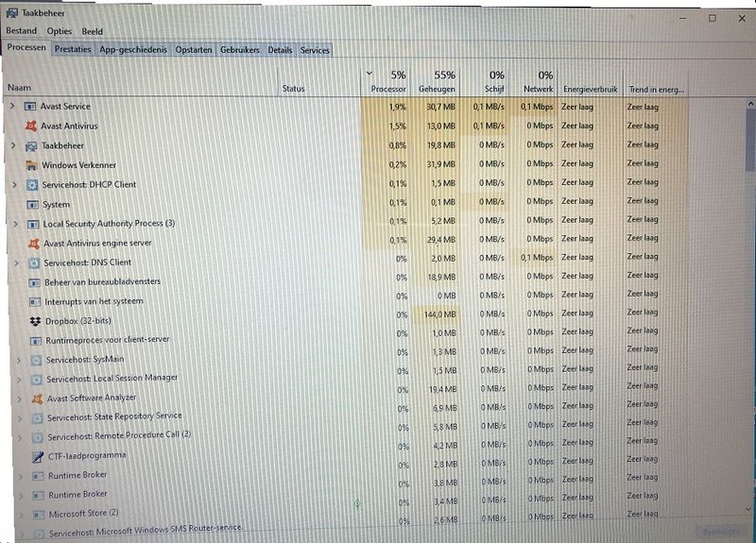Select Interrupts van het systeem row name
This screenshot has width=756, height=543.
[94, 301]
